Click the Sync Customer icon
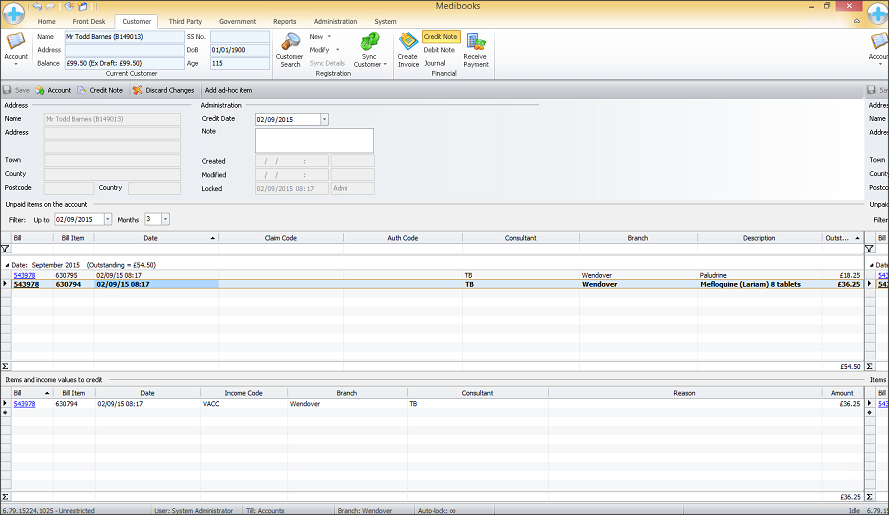Viewport: 889px width, 515px height. click(x=370, y=41)
